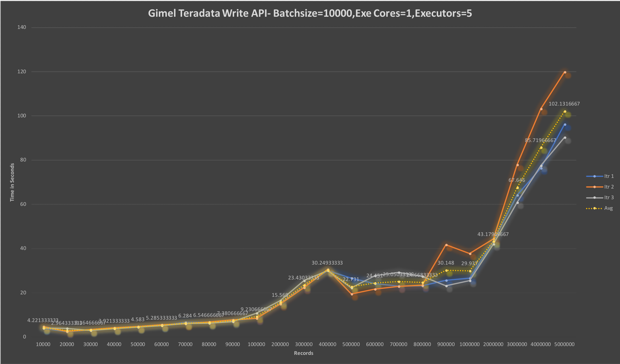Click the 400000 x-axis label
620x364 pixels.
327,344
